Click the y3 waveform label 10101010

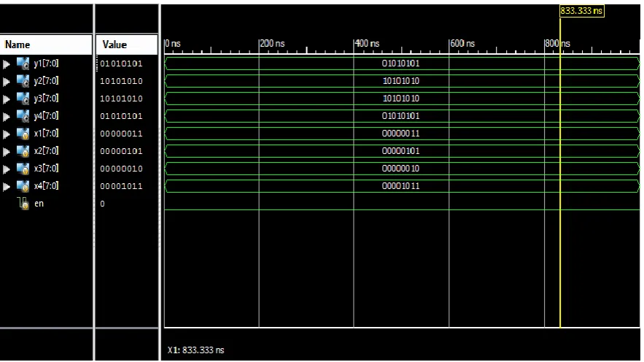coord(401,99)
